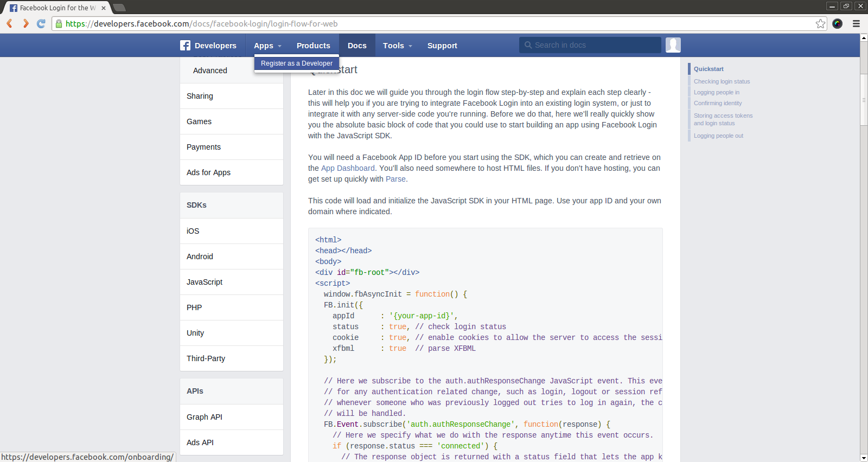
Task: Select the APIs section header
Action: [x=232, y=391]
